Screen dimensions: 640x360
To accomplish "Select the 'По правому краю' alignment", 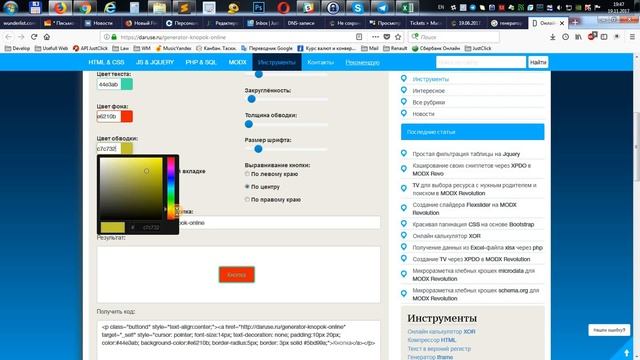I will [x=247, y=200].
